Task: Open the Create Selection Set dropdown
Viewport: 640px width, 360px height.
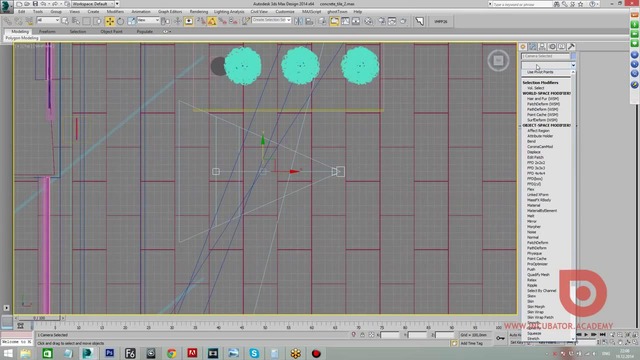Action: tap(271, 20)
